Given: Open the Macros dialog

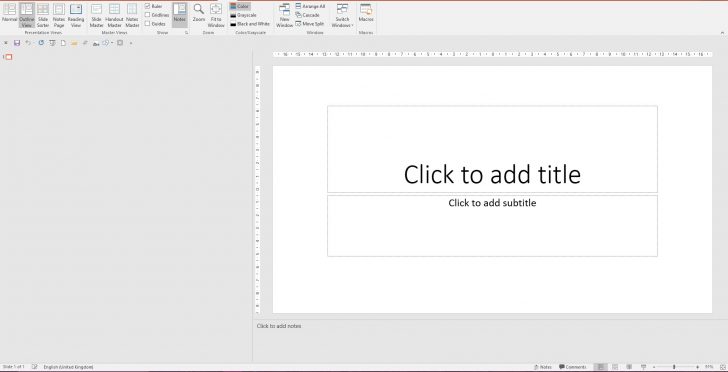Looking at the screenshot, I should click(x=366, y=13).
